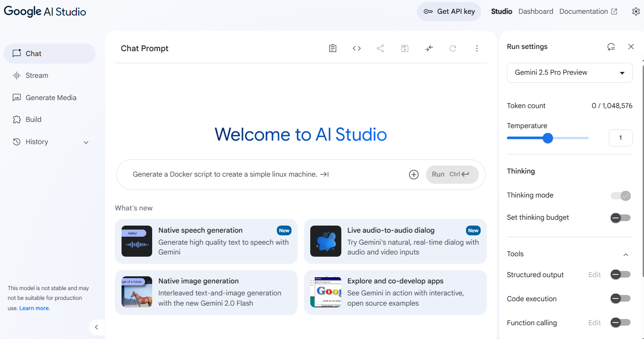Click the Build puzzle icon

click(x=17, y=119)
